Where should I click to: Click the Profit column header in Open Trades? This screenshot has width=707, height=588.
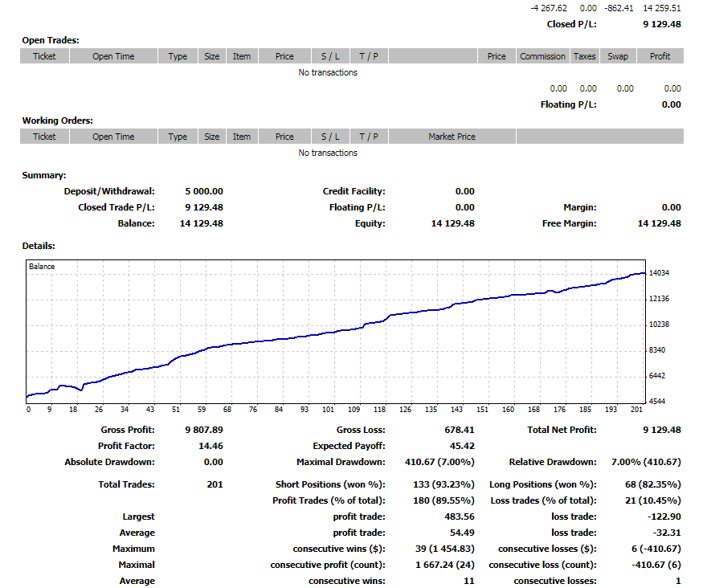pos(660,56)
